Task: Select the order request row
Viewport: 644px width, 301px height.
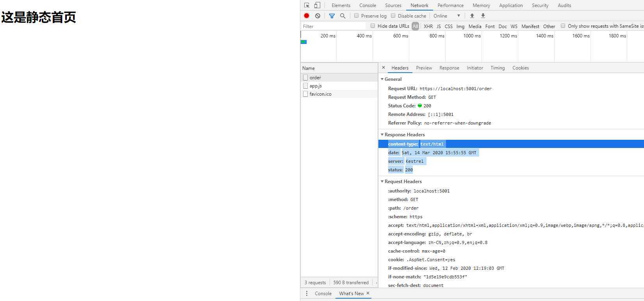Action: click(x=339, y=77)
